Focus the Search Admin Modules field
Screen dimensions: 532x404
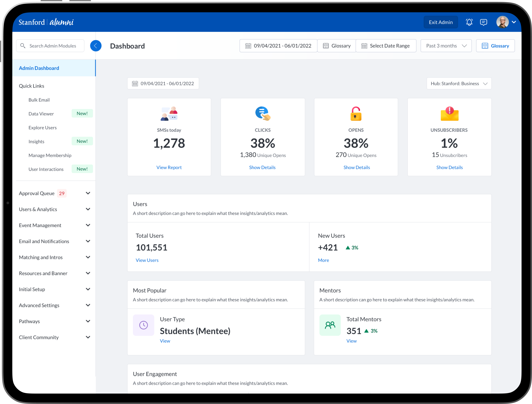click(x=53, y=46)
